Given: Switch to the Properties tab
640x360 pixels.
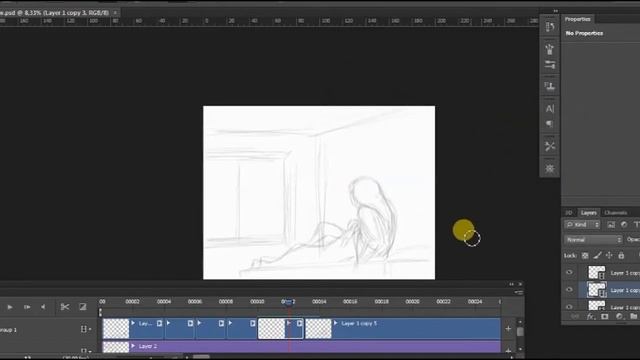Looking at the screenshot, I should pos(578,19).
